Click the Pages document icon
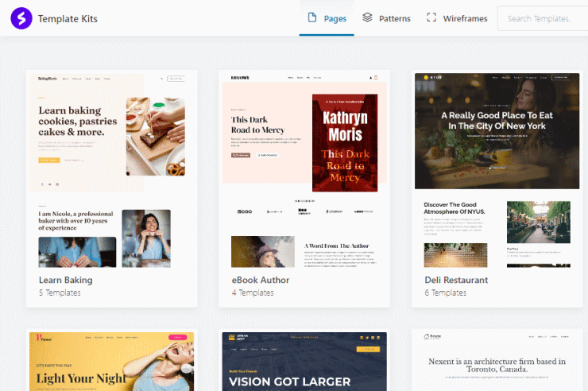 312,17
